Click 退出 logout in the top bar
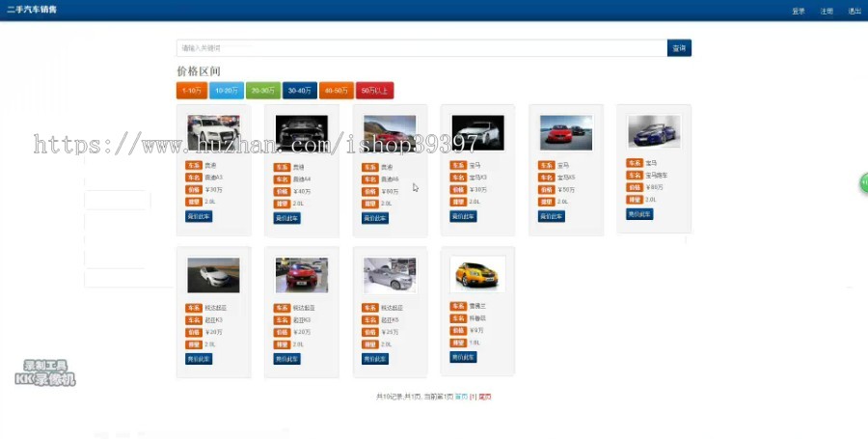This screenshot has width=868, height=439. coord(854,11)
